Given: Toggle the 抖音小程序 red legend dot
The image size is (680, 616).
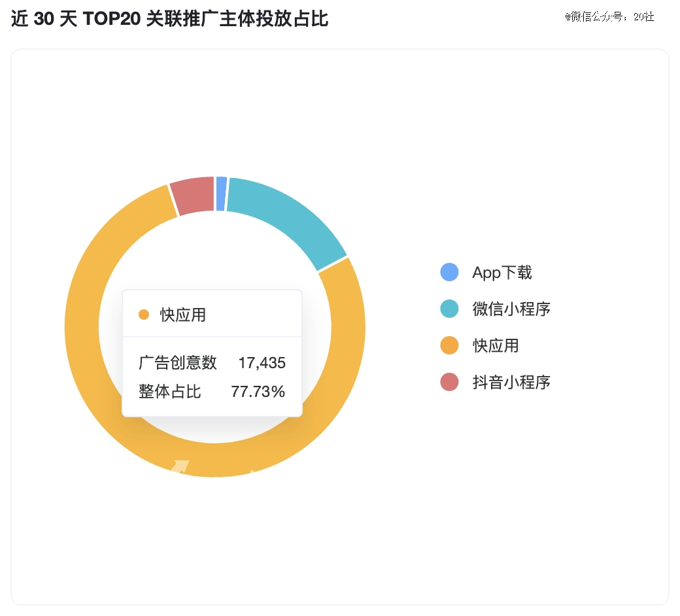Looking at the screenshot, I should tap(449, 382).
